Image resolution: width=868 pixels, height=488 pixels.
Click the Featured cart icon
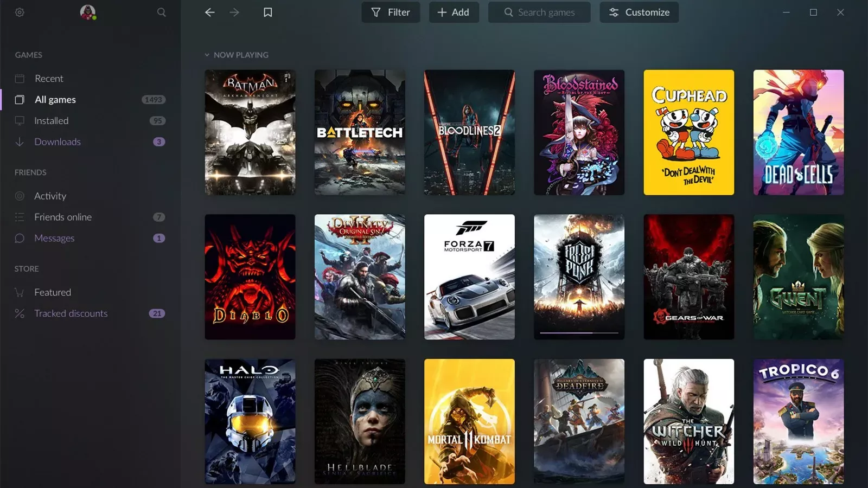(x=20, y=292)
